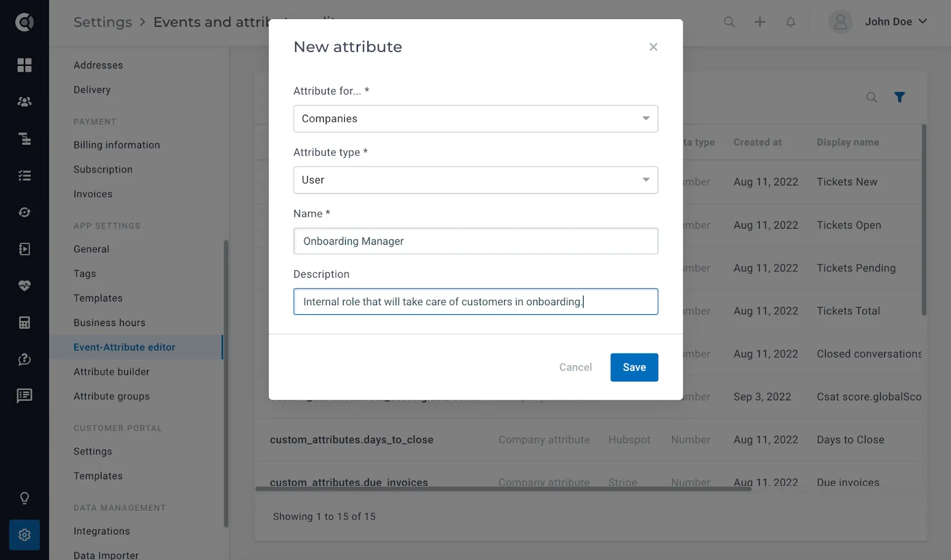951x560 pixels.
Task: Click the Name field with Onboarding Manager
Action: pyautogui.click(x=475, y=241)
